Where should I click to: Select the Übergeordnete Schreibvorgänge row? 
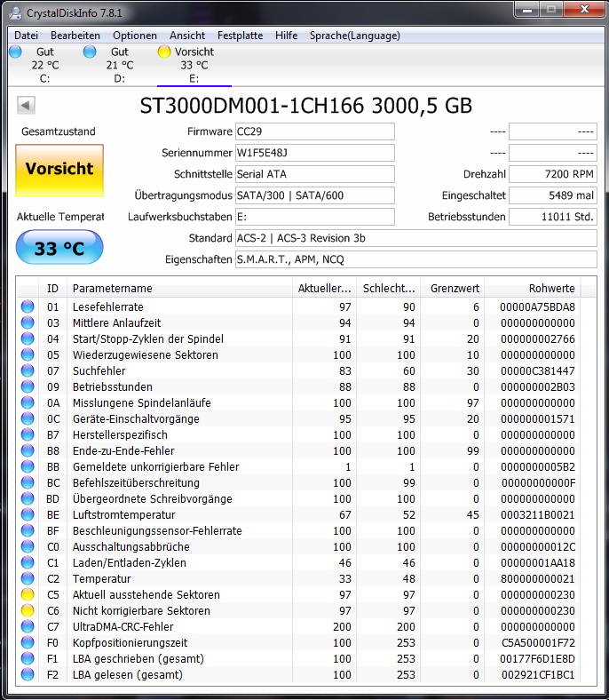pos(299,498)
